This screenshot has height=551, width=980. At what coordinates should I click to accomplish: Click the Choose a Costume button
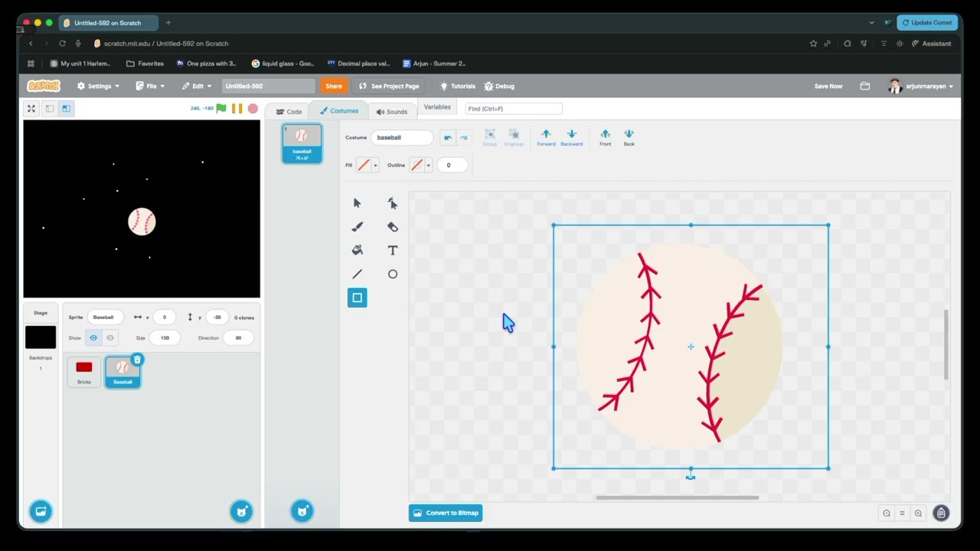302,510
